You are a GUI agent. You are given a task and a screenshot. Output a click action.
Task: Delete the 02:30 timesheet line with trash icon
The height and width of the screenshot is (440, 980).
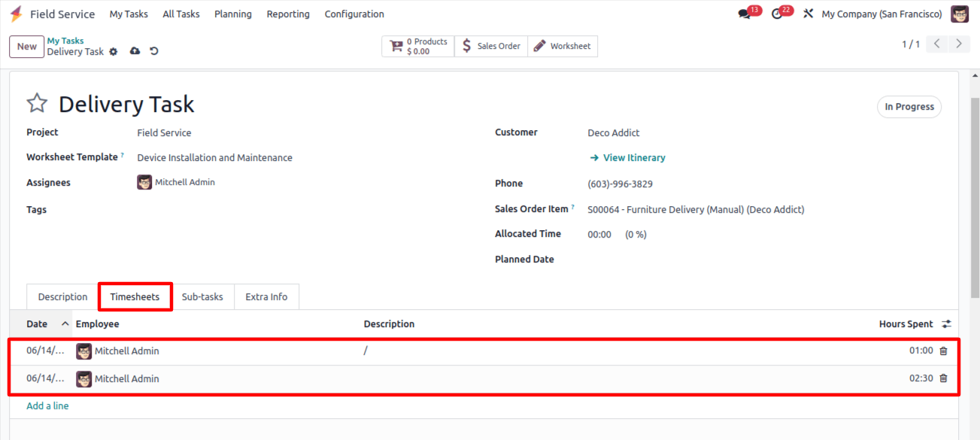point(943,378)
